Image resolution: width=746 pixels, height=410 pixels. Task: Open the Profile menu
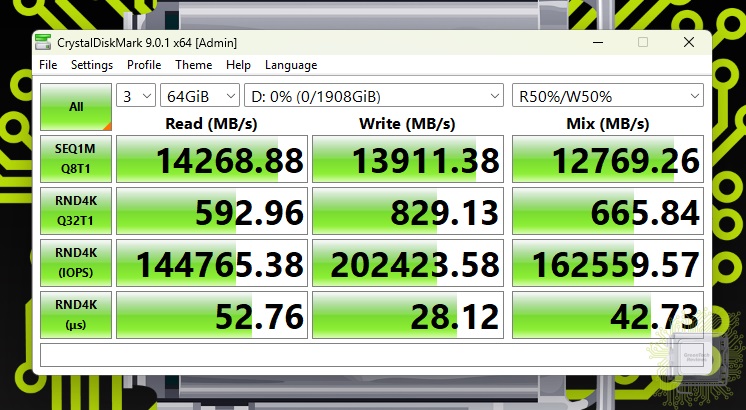point(144,65)
